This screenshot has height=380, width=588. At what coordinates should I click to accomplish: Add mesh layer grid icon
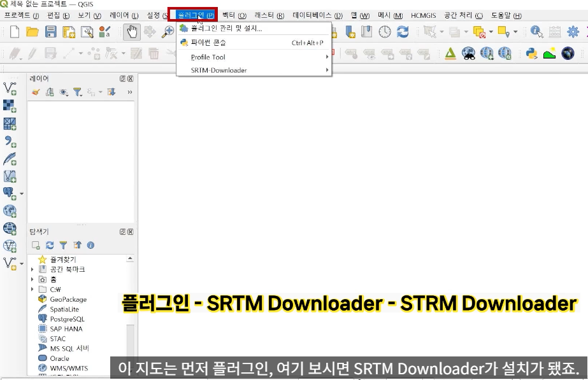10,123
